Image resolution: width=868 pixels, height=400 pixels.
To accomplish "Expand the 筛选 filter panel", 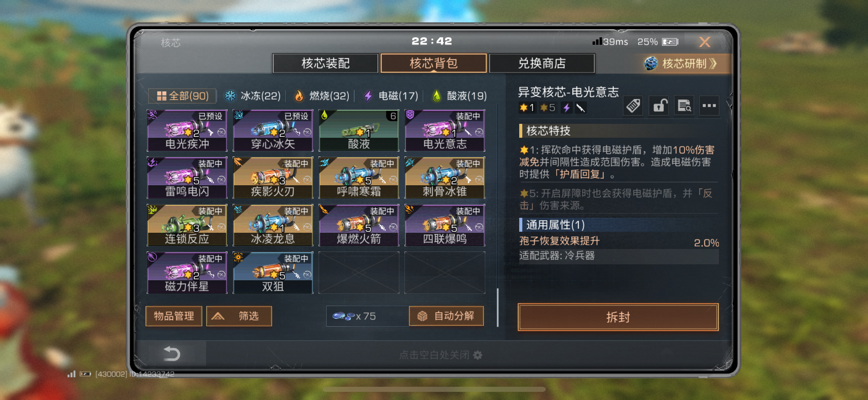I will tap(239, 316).
